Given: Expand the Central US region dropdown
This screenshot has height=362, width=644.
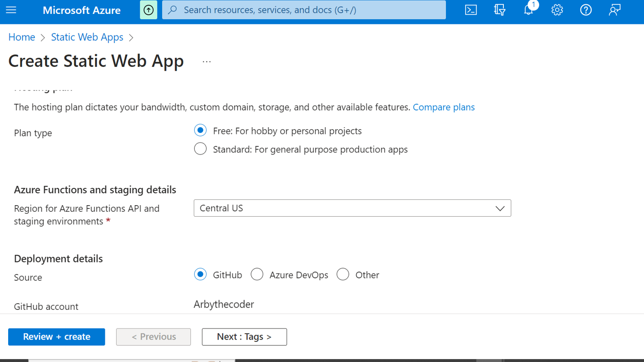Looking at the screenshot, I should (352, 208).
